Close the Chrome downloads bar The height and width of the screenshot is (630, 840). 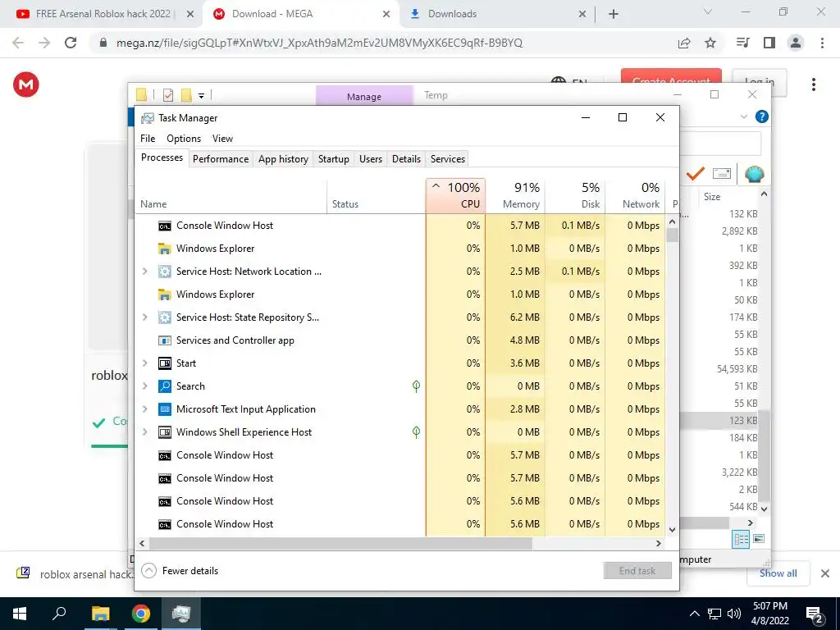coord(825,573)
